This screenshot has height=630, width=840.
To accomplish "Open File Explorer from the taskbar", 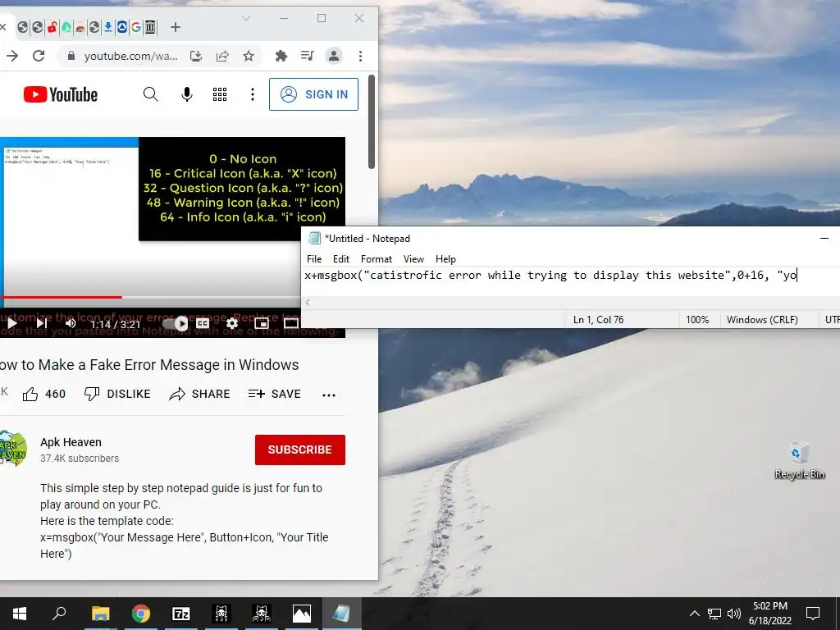I will [x=100, y=614].
